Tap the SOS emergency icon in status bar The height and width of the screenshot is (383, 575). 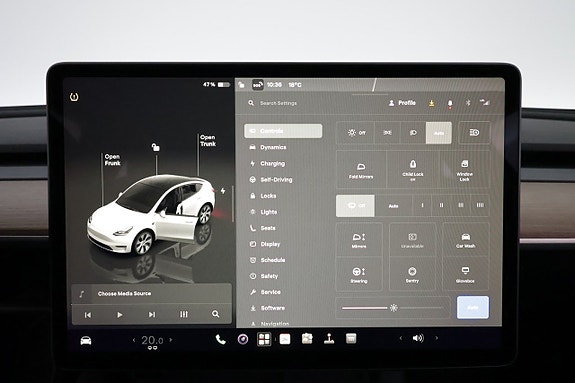pos(258,85)
